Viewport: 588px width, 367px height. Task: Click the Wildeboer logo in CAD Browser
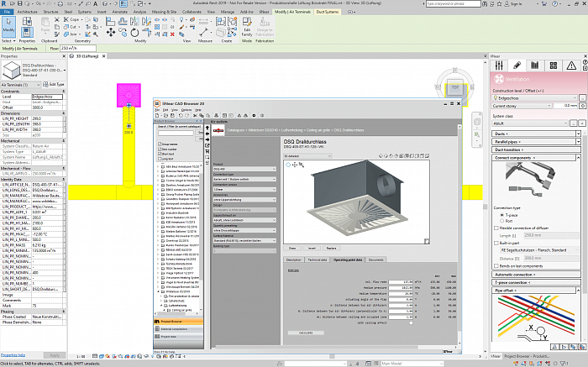[x=218, y=130]
